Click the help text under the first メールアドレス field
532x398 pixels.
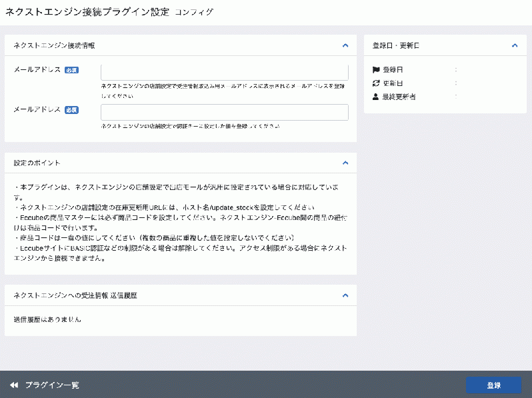pos(223,91)
